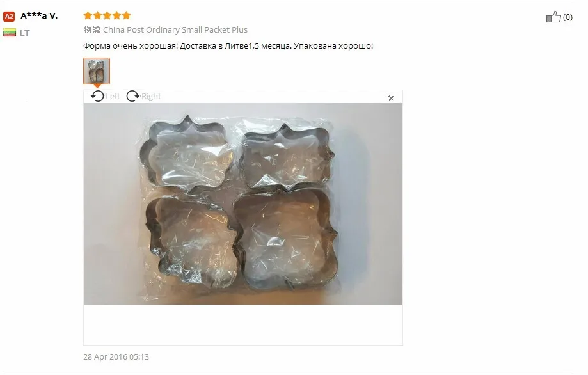
Task: Click the reviewer name A***a V.
Action: [x=39, y=16]
